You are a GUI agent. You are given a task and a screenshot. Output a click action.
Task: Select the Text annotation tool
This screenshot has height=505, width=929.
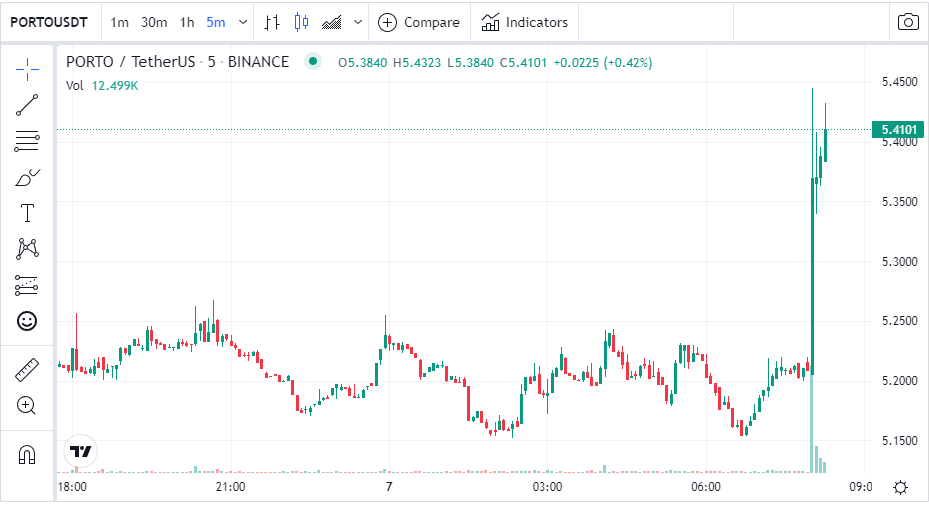tap(27, 213)
